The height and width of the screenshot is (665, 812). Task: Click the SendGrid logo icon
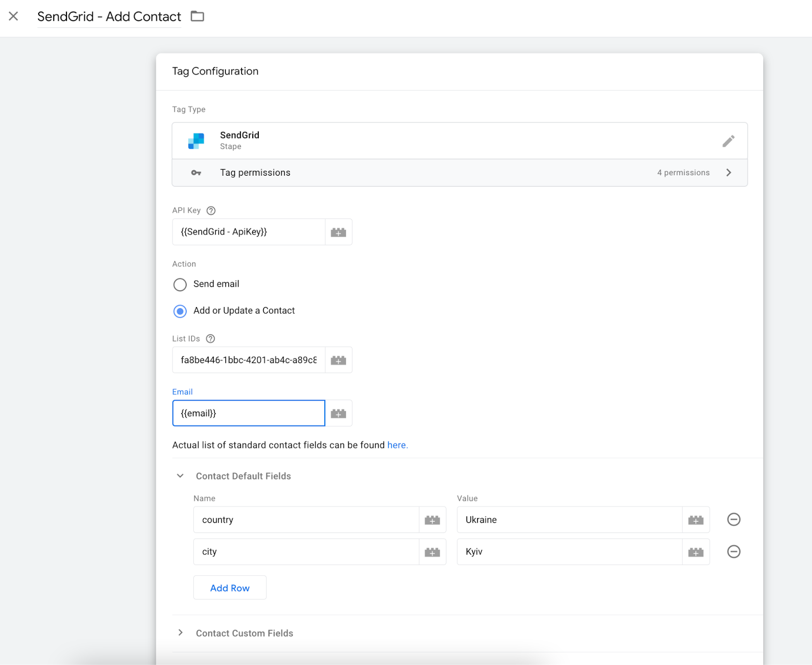coord(196,141)
